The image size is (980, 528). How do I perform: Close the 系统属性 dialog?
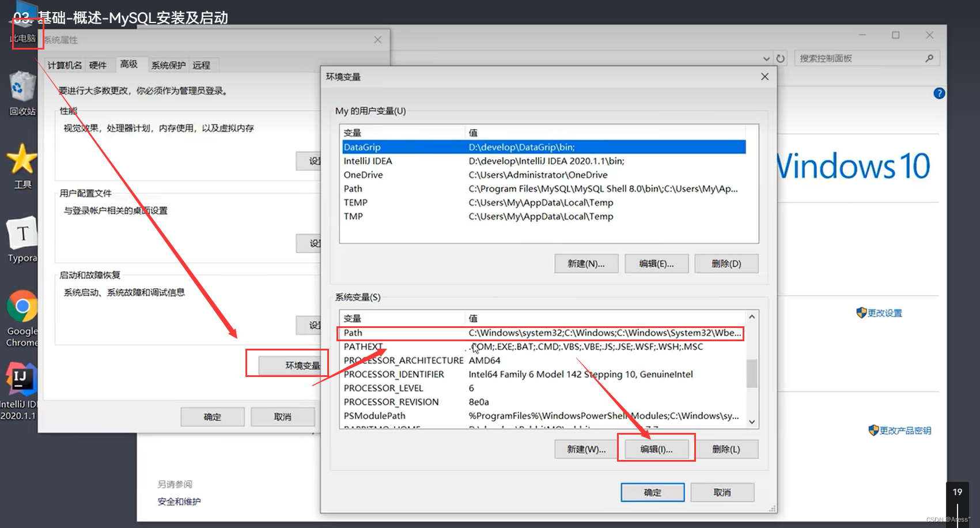(377, 40)
